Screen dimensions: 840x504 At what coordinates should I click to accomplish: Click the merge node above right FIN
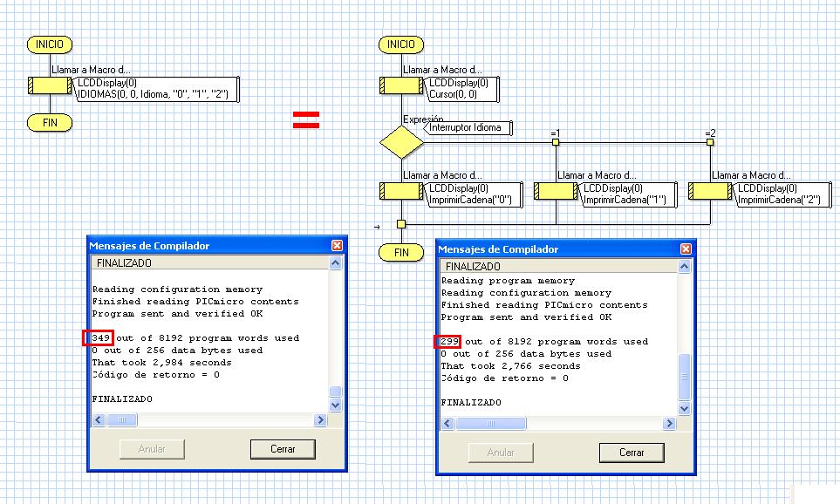click(x=401, y=224)
